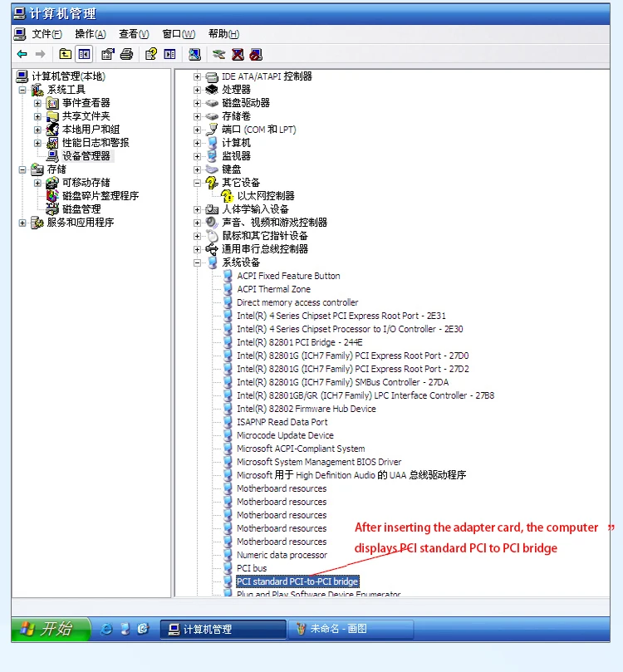This screenshot has height=672, width=623.
Task: Select Microsoft ACPI-Compliant System
Action: [301, 449]
